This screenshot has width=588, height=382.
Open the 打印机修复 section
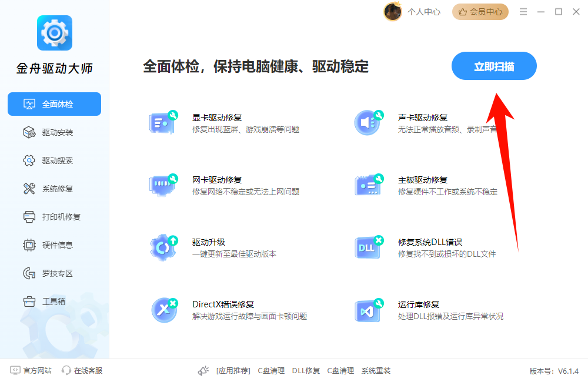pyautogui.click(x=54, y=217)
